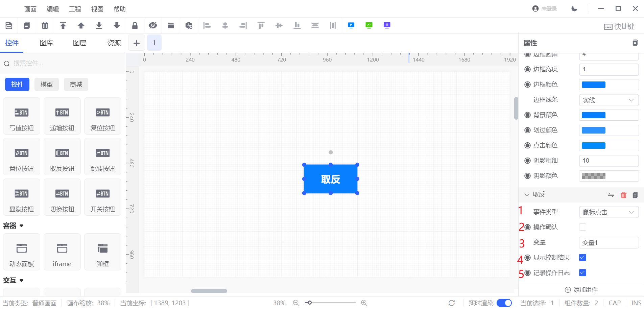
Task: Click the blue preview play icon
Action: coord(351,25)
